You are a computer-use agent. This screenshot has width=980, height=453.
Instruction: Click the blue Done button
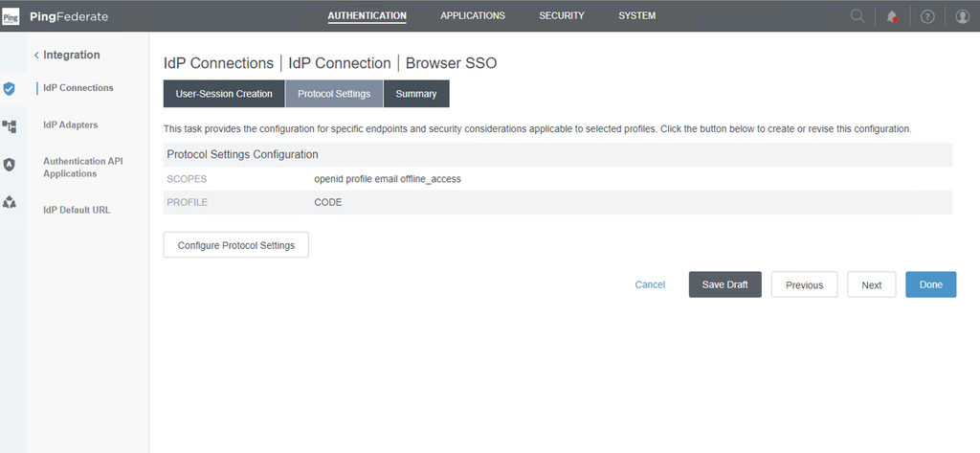(x=930, y=284)
